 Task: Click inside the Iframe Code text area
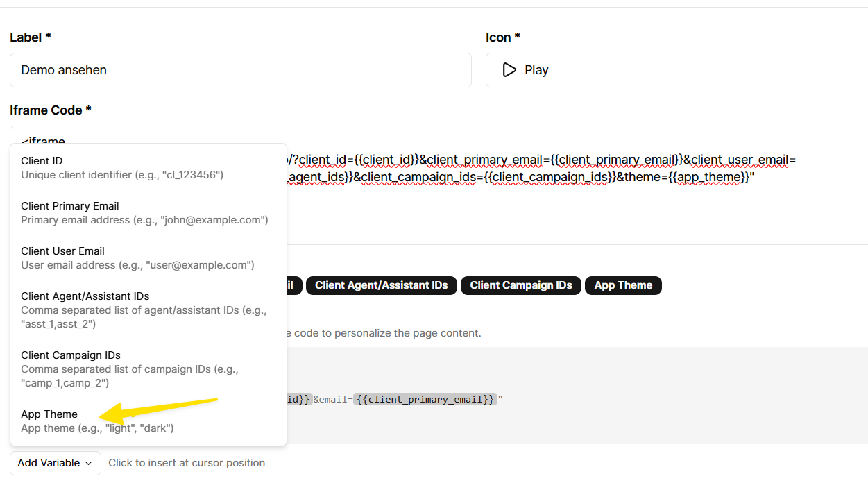(486, 208)
